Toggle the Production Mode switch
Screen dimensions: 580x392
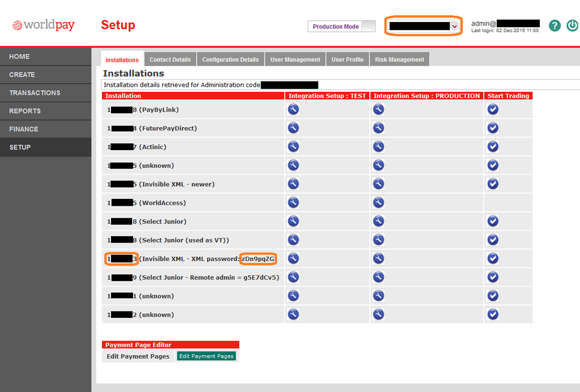click(x=368, y=27)
